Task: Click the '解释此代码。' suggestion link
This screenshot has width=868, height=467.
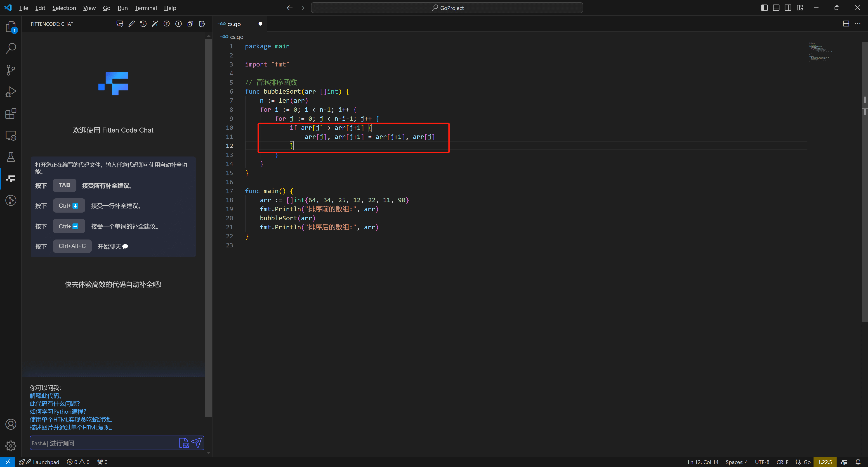Action: coord(46,396)
